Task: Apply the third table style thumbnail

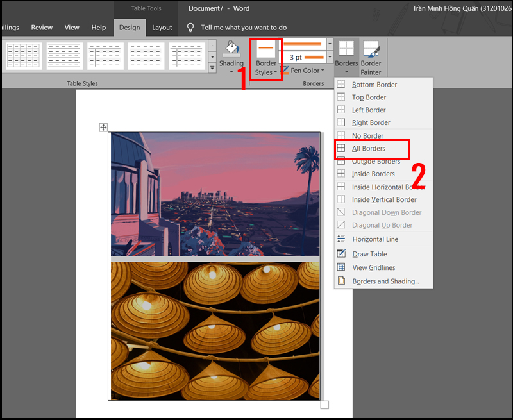Action: tap(105, 56)
